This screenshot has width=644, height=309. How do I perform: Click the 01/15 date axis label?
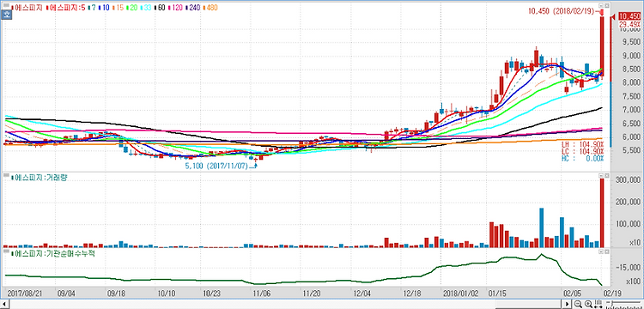click(497, 294)
